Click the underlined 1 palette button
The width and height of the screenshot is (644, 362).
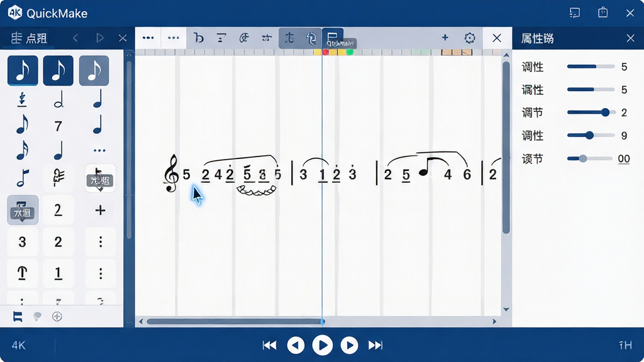(58, 273)
